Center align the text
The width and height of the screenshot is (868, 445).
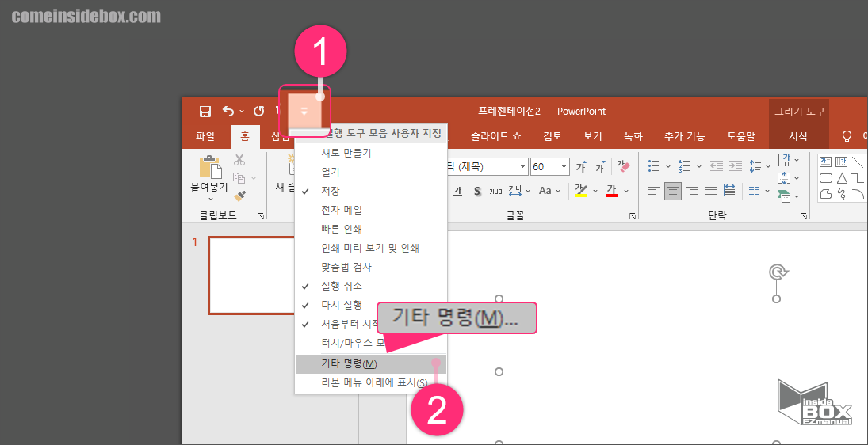coord(673,191)
